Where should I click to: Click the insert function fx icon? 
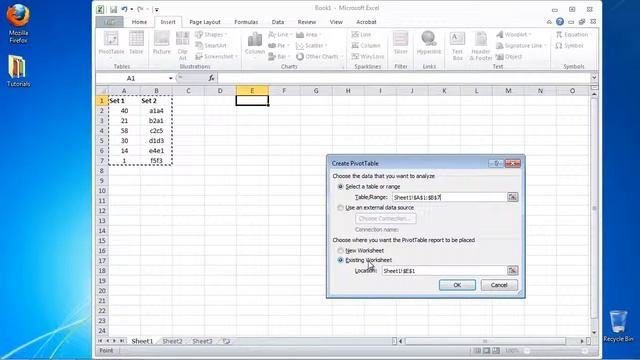point(211,78)
